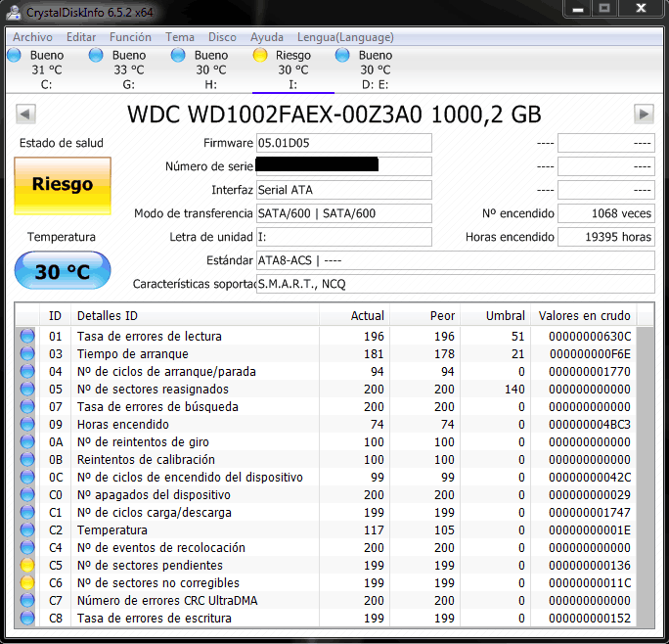The height and width of the screenshot is (644, 669).
Task: Click status orb for Reintentos de calibración
Action: pos(27,459)
